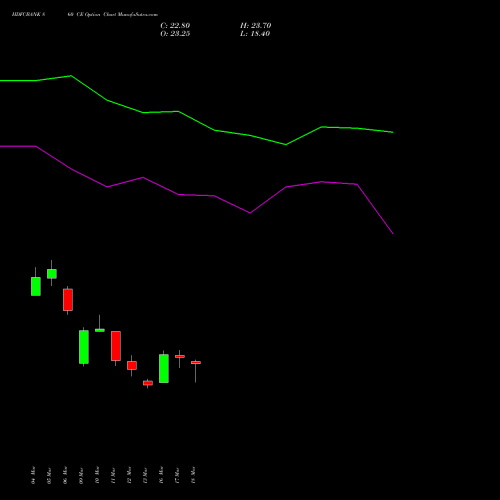Viewport: 500px width, 500px height.
Task: Click the 10 Mar date label
Action: point(97,475)
